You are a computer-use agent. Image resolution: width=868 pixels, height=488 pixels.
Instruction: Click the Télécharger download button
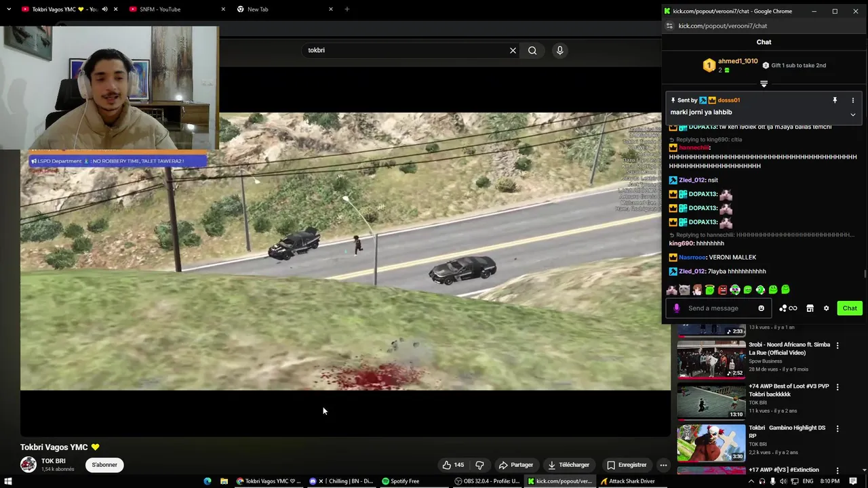click(x=568, y=465)
